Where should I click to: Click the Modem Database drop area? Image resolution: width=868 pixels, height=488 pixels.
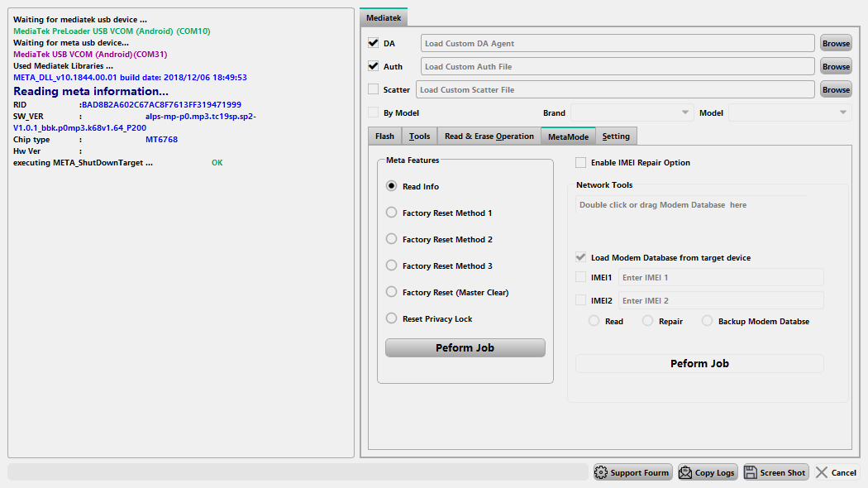pyautogui.click(x=692, y=205)
